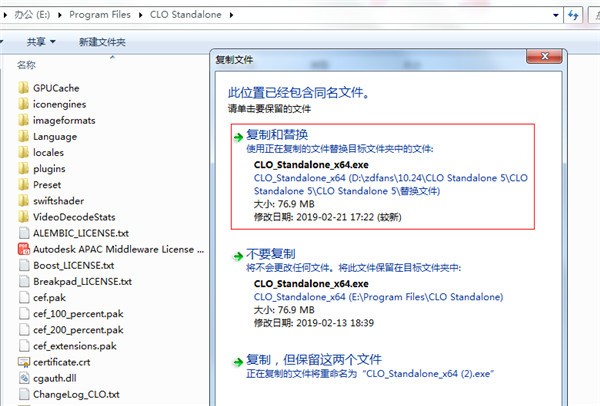Click the Breakpad_LICENSE.txt file icon
This screenshot has height=406, width=600.
click(24, 281)
